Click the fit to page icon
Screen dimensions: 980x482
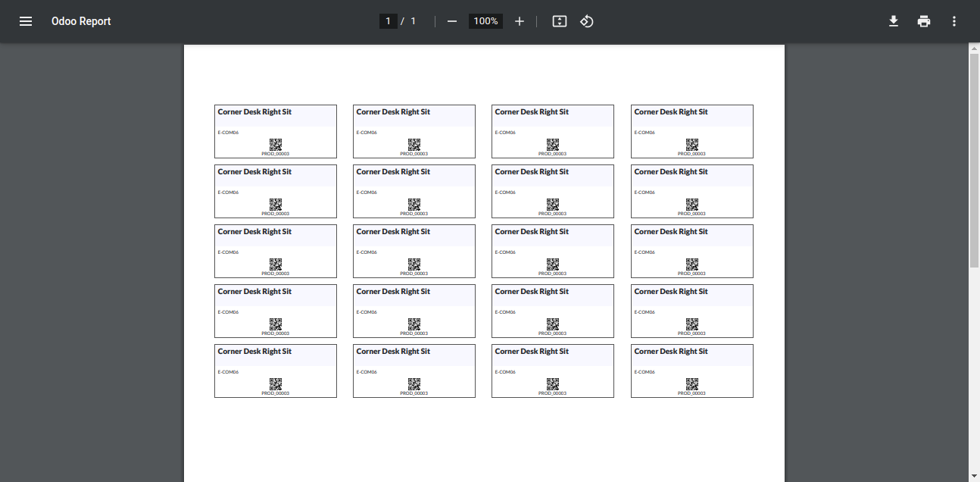560,21
